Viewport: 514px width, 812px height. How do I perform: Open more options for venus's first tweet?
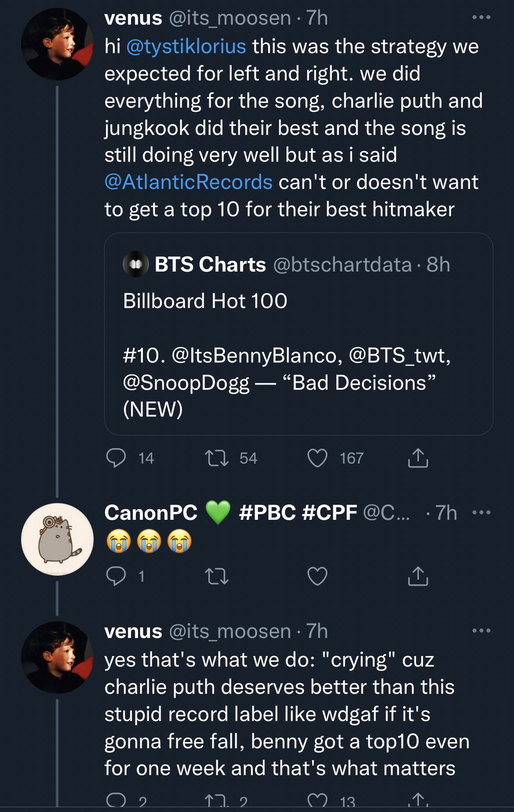pos(481,18)
